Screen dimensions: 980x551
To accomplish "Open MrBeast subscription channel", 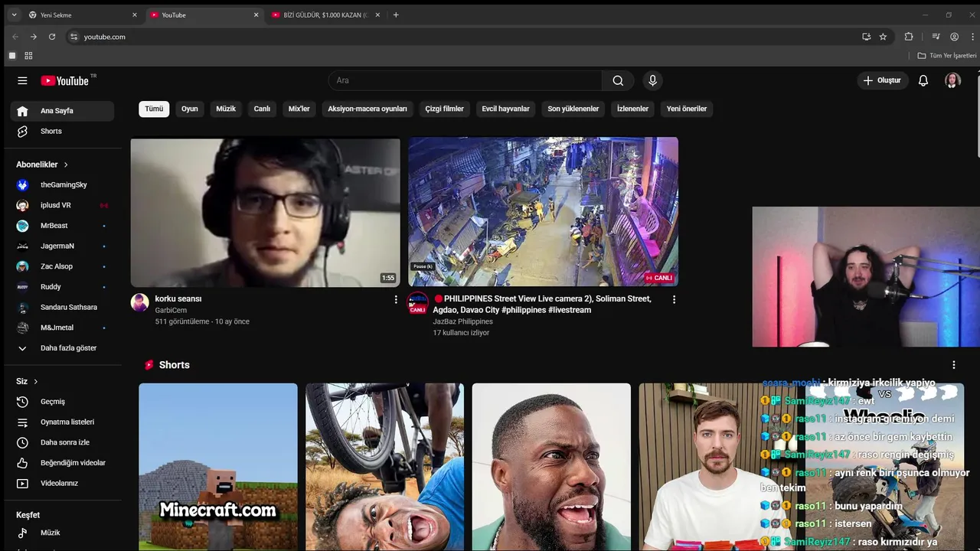I will (x=62, y=226).
